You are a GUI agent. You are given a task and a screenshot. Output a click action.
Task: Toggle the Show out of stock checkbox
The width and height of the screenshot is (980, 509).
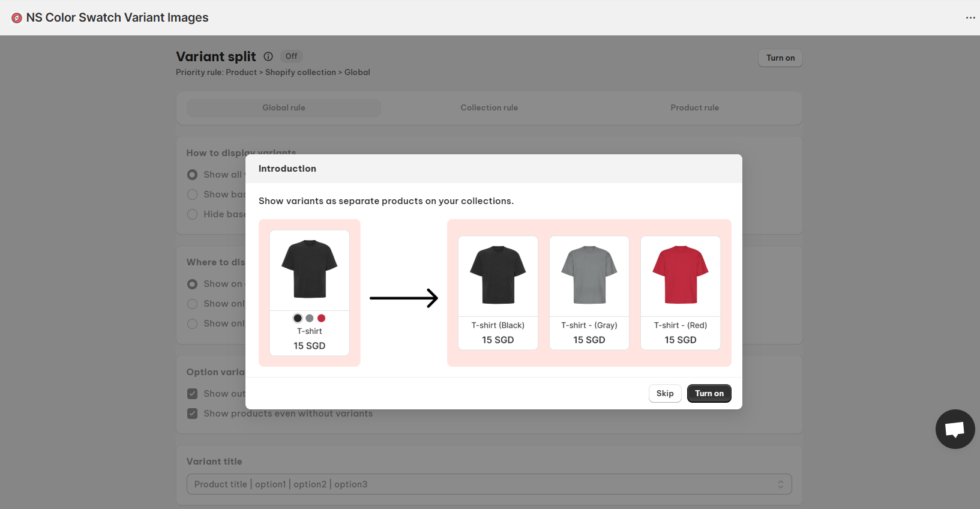pos(192,394)
